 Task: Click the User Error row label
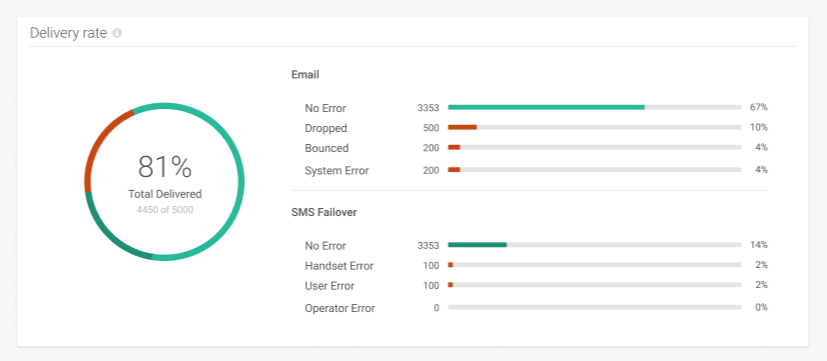pyautogui.click(x=330, y=286)
